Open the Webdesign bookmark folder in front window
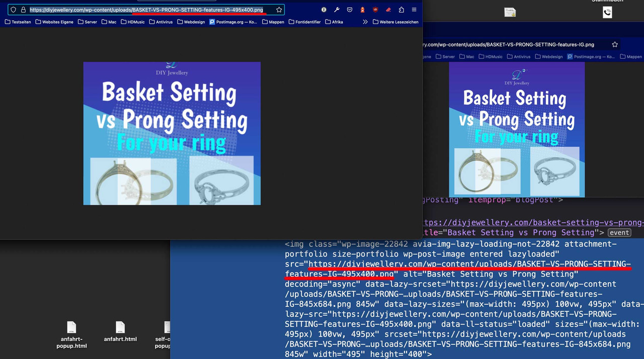This screenshot has width=644, height=359. (191, 22)
